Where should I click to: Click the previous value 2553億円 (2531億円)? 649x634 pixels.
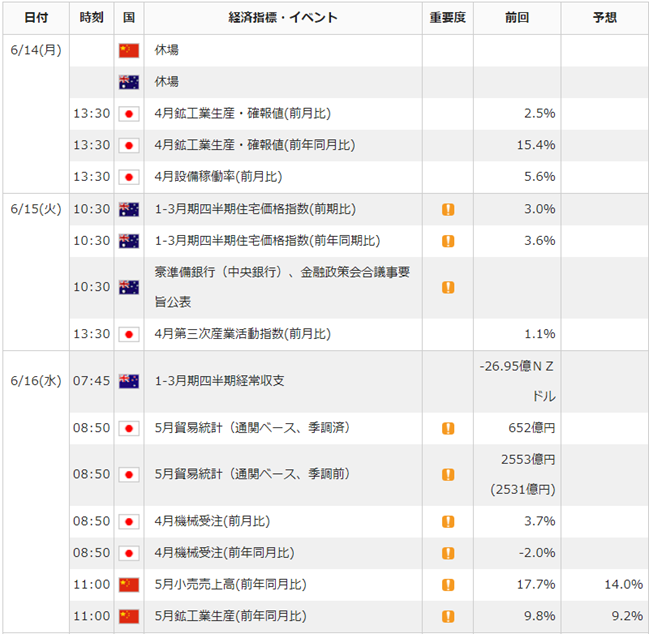(523, 475)
